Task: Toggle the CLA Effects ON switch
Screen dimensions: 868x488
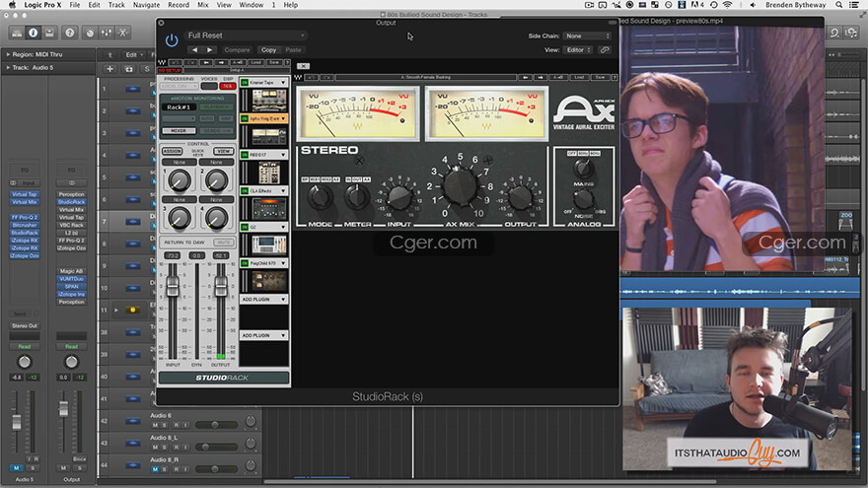Action: [245, 191]
